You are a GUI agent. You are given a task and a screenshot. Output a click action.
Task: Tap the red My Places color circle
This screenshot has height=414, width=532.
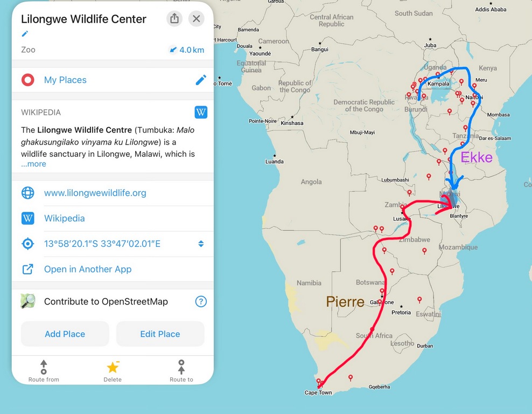click(27, 80)
